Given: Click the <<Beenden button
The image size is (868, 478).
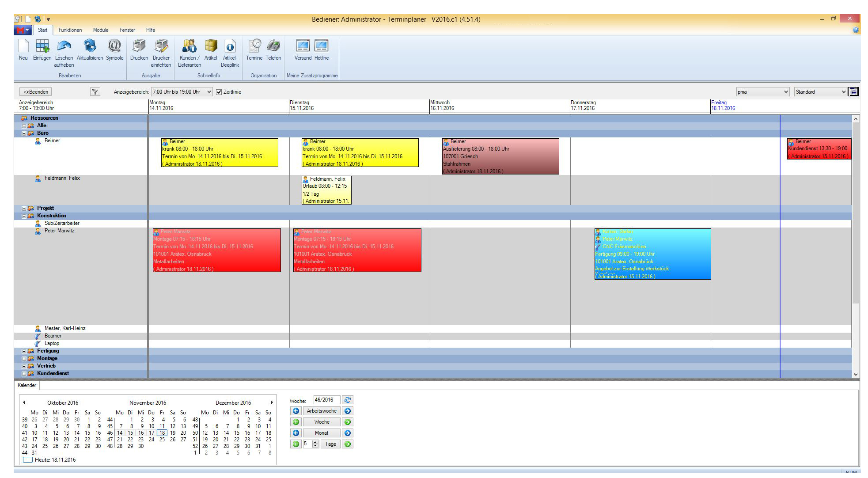Looking at the screenshot, I should (x=36, y=92).
